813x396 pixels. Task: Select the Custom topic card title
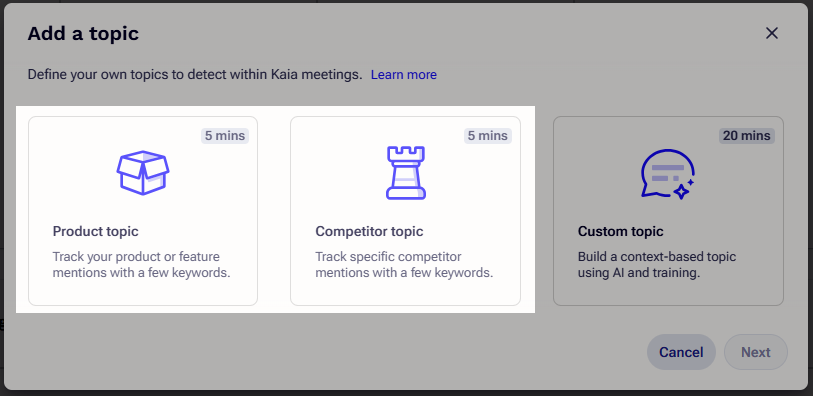(621, 231)
